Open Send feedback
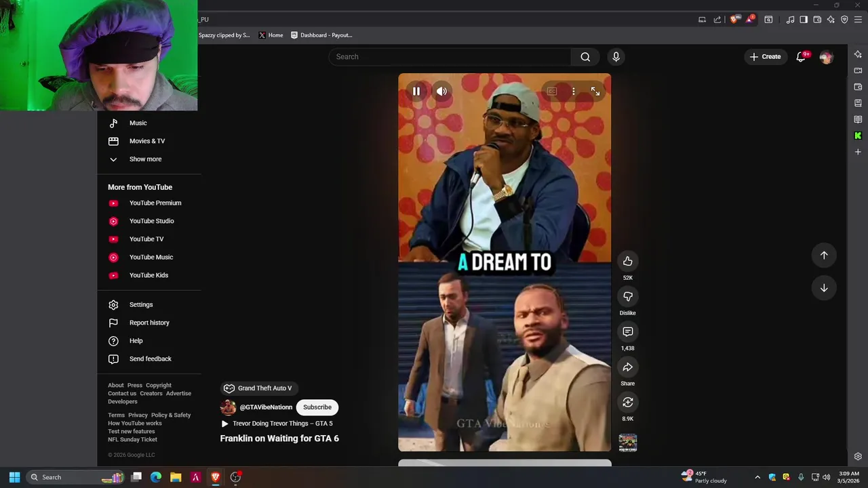Viewport: 868px width, 488px height. (x=150, y=359)
